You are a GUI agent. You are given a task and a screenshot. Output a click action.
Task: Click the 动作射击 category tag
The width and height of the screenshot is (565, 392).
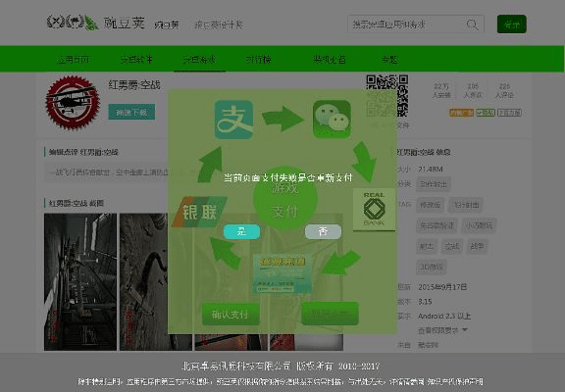click(x=434, y=184)
